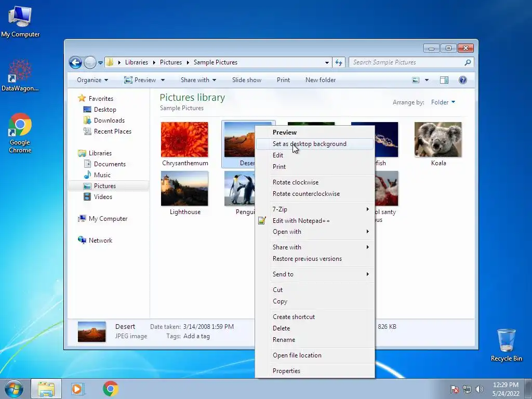Expand the Preview dropdown arrow

163,80
